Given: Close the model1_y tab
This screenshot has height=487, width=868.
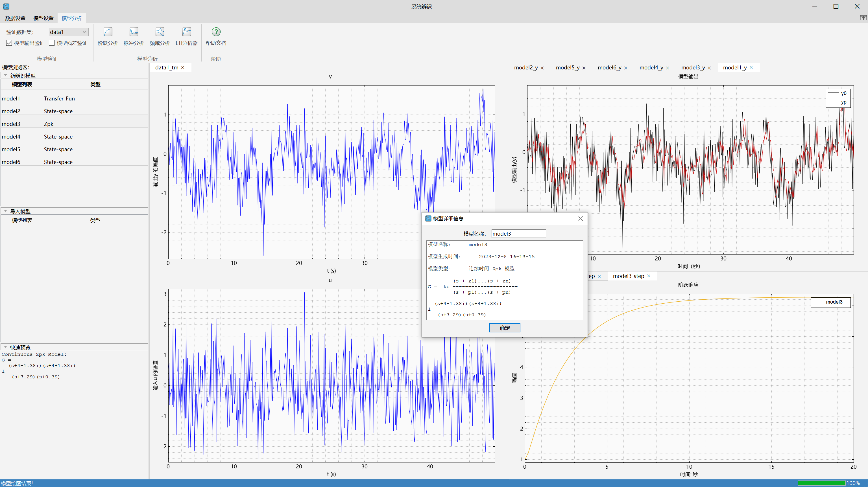Looking at the screenshot, I should (x=751, y=68).
